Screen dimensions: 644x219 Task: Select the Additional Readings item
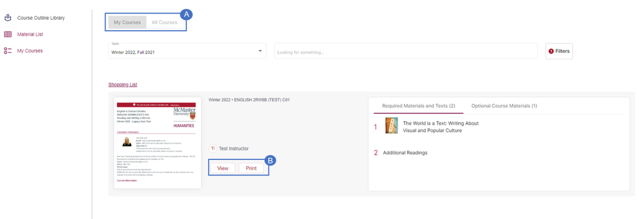tap(405, 153)
